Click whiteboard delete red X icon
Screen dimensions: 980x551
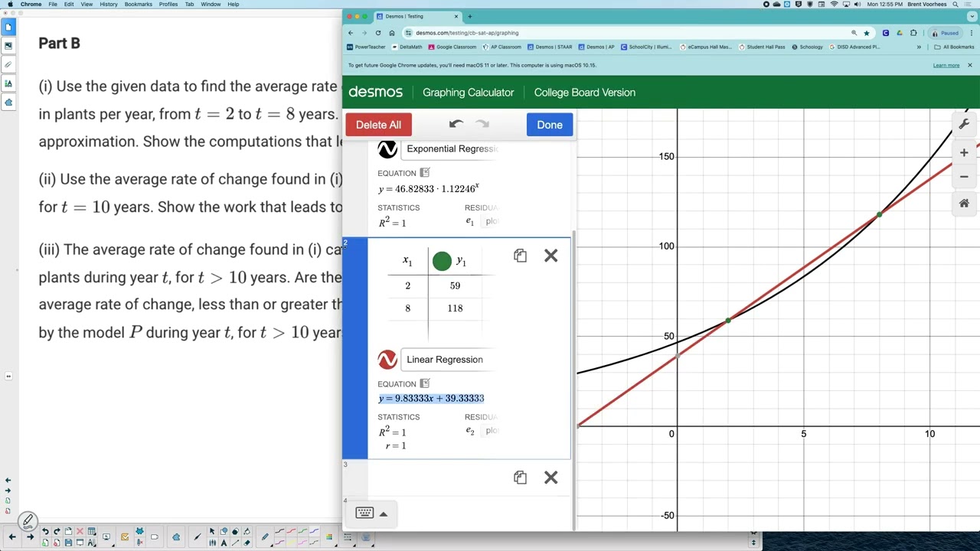click(80, 531)
